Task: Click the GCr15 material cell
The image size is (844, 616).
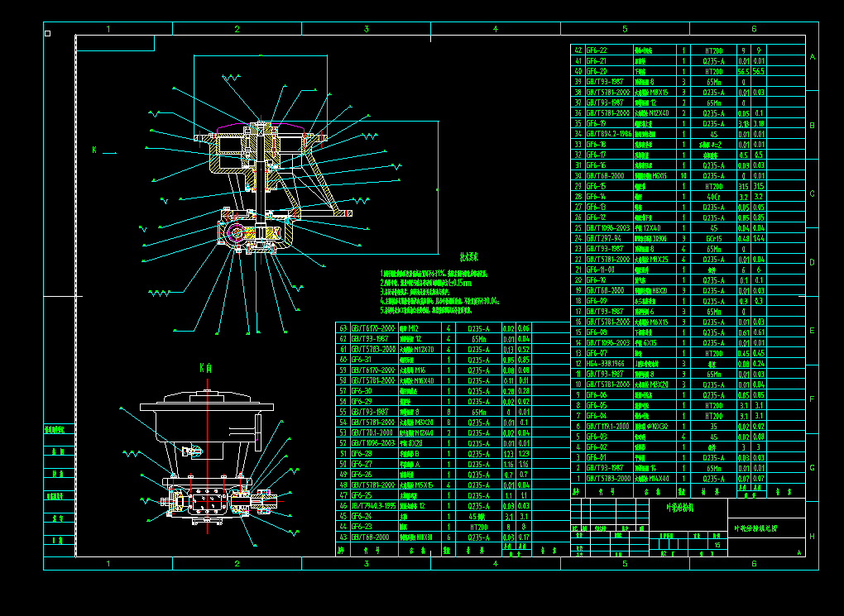Action: tap(714, 238)
